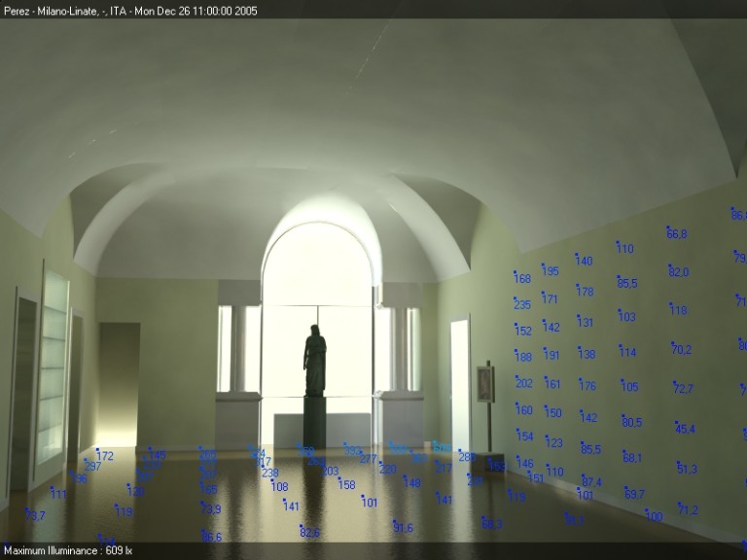Image resolution: width=747 pixels, height=560 pixels.
Task: Select the 165 illuminance point
Action: tap(209, 489)
